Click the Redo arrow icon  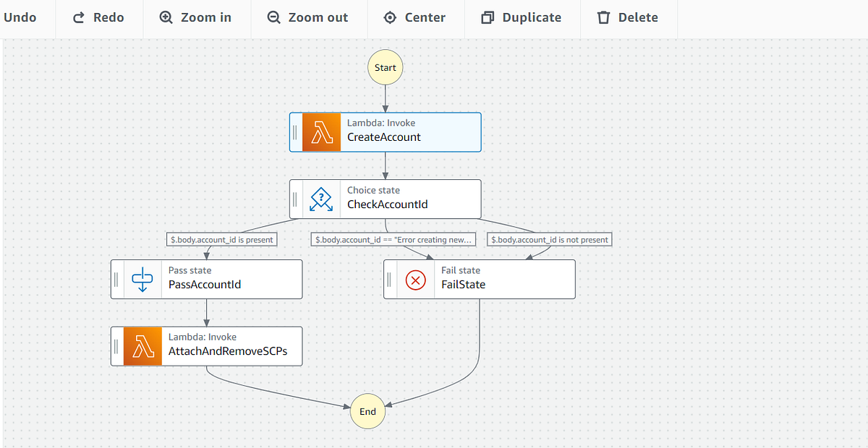click(x=78, y=17)
